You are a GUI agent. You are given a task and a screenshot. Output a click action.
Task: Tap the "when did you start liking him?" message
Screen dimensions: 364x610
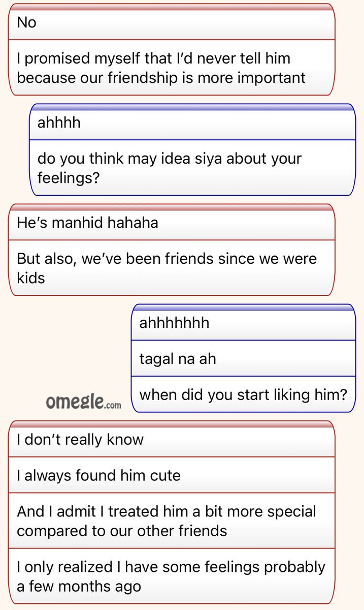pyautogui.click(x=243, y=394)
